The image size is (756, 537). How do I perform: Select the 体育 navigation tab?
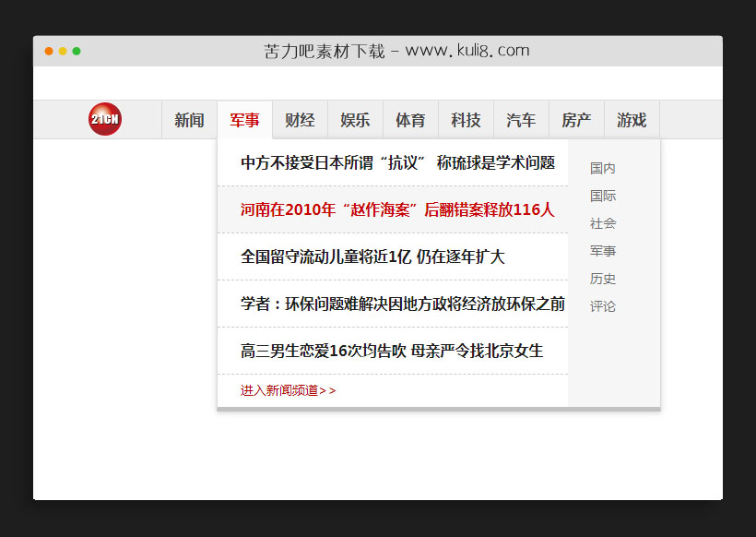coord(410,119)
